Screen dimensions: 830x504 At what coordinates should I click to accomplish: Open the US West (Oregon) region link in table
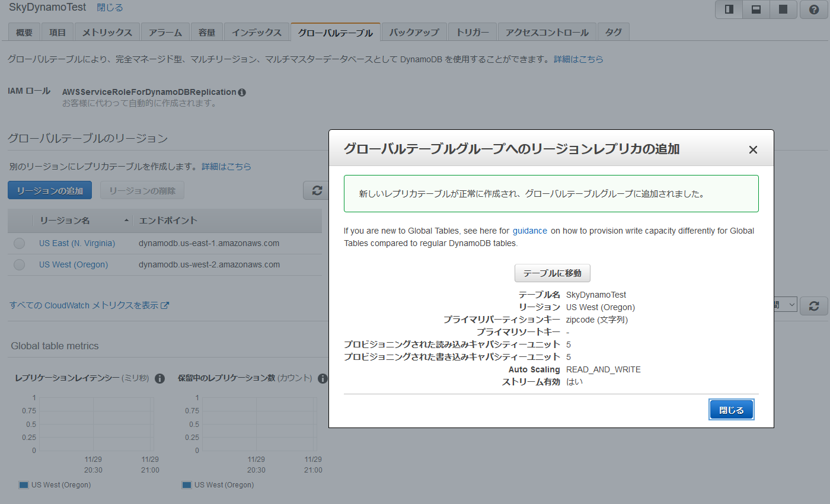pos(74,264)
